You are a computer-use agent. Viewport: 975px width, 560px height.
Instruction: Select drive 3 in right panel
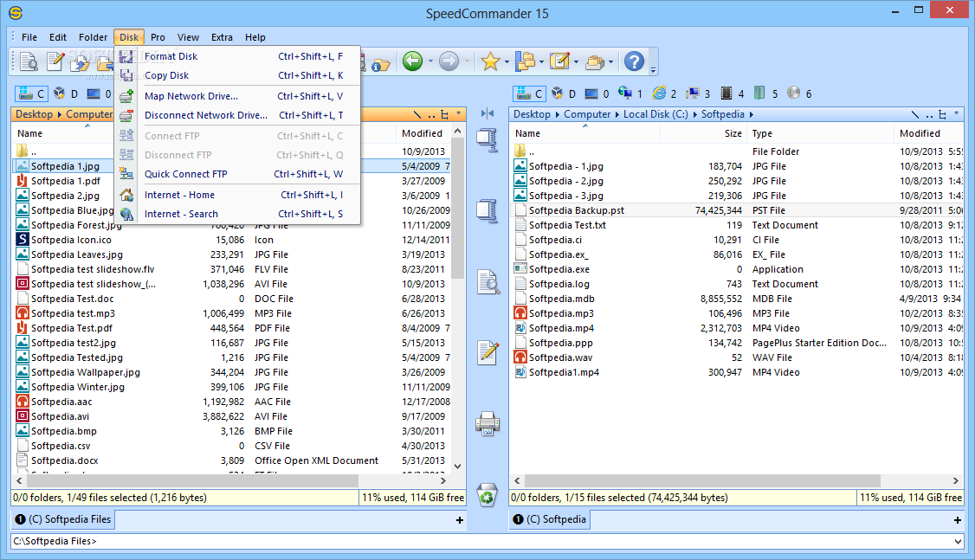tap(698, 93)
